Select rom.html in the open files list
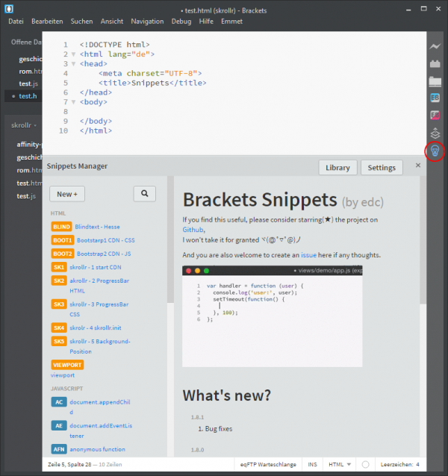The height and width of the screenshot is (476, 448). point(31,72)
